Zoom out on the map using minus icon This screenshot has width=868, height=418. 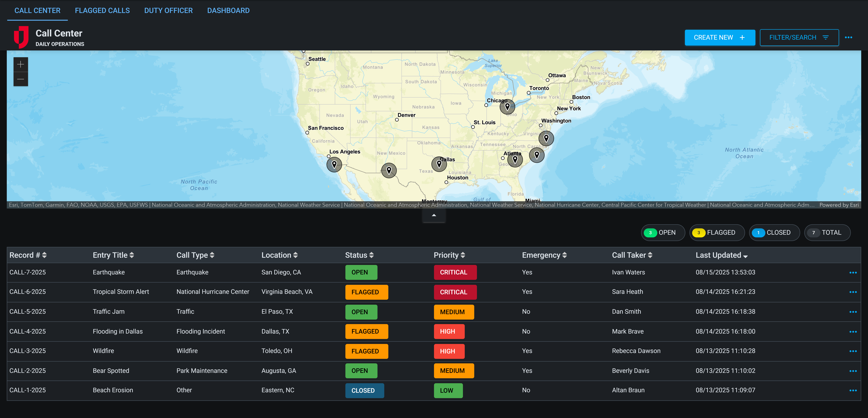(x=21, y=79)
